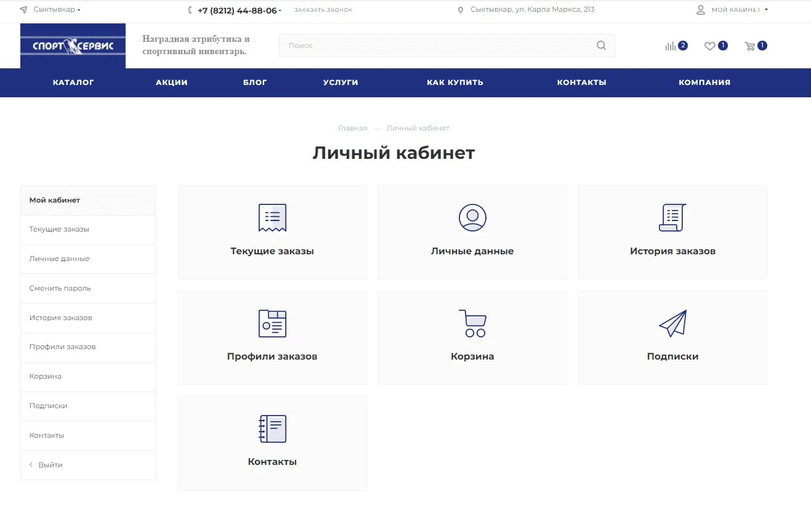
Task: Select Личные данные in the sidebar
Action: [88, 259]
